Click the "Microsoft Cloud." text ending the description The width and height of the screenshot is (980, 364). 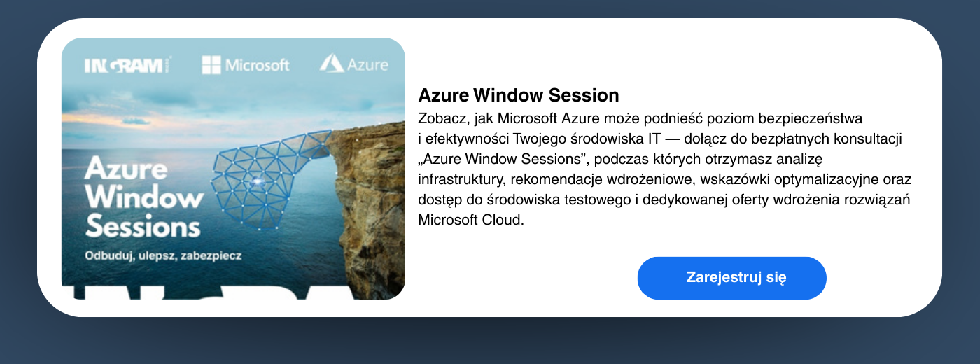point(470,220)
